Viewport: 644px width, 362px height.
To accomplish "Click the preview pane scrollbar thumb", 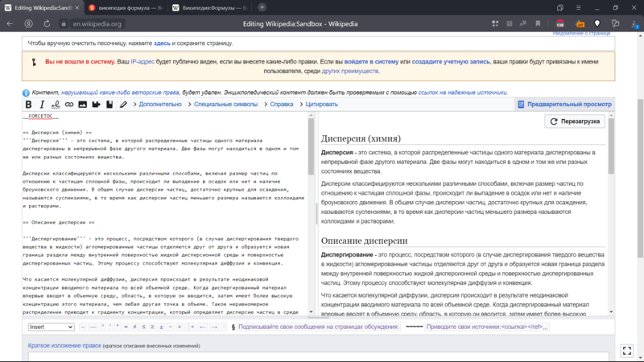I will coord(611,146).
